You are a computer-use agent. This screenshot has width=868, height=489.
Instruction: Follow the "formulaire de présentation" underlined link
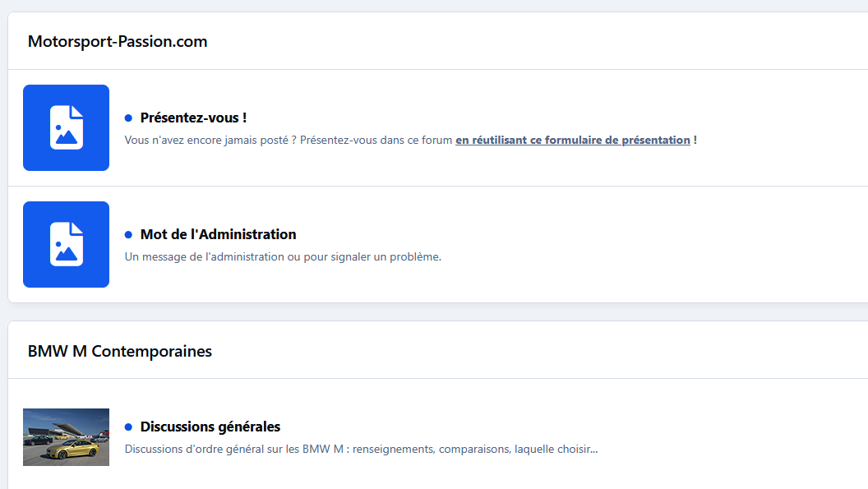[573, 140]
